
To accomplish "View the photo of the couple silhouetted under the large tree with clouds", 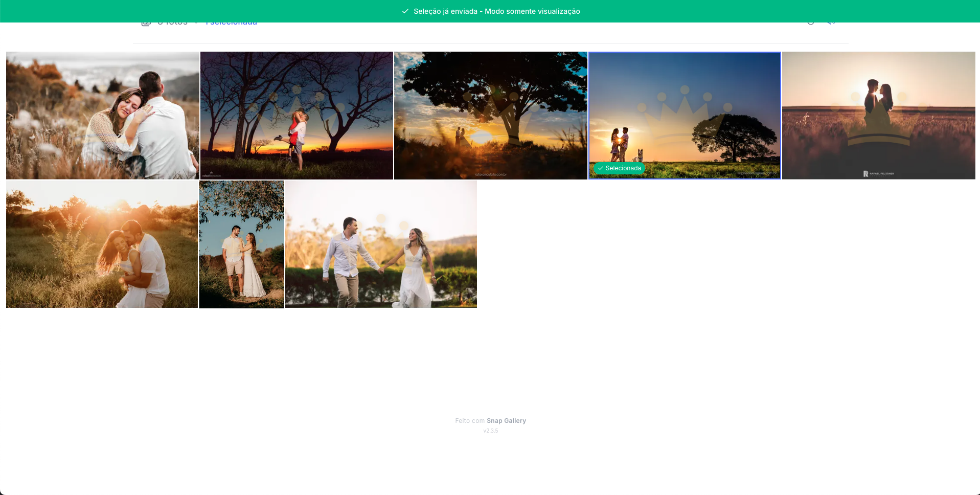I will pyautogui.click(x=491, y=116).
